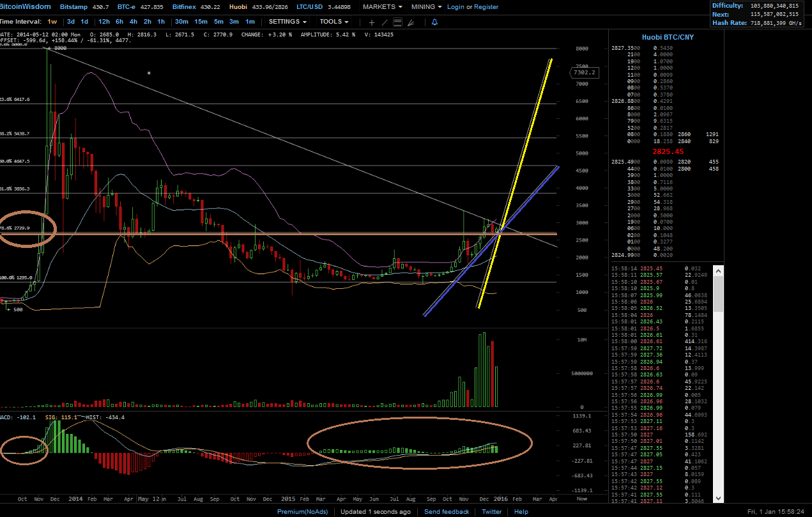Click the 38.2% 5438.7 Fibonacci label
Viewport: 812px width, 517px height.
click(x=15, y=134)
